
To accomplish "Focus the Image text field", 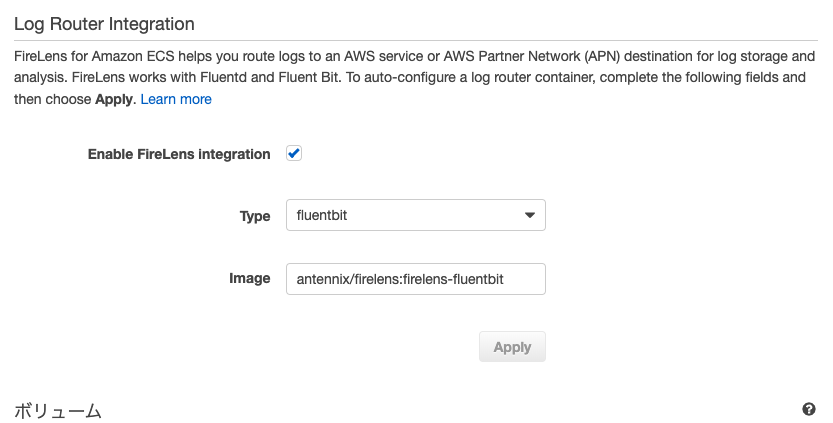I will point(415,279).
